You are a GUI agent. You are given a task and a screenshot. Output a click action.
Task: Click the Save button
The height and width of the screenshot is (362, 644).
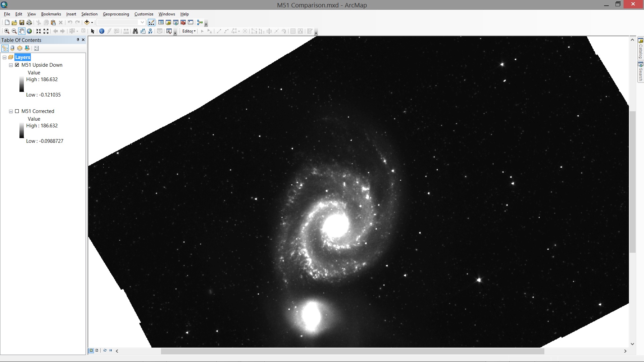tap(21, 22)
